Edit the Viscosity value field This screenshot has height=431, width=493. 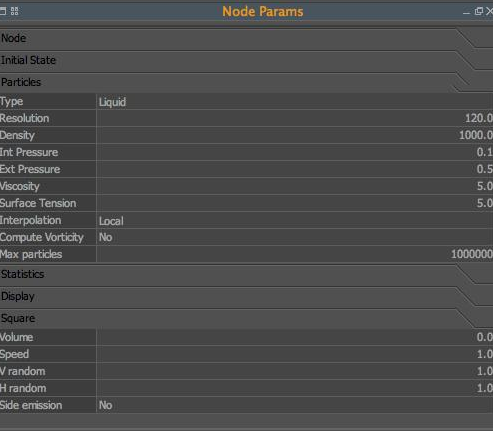295,186
